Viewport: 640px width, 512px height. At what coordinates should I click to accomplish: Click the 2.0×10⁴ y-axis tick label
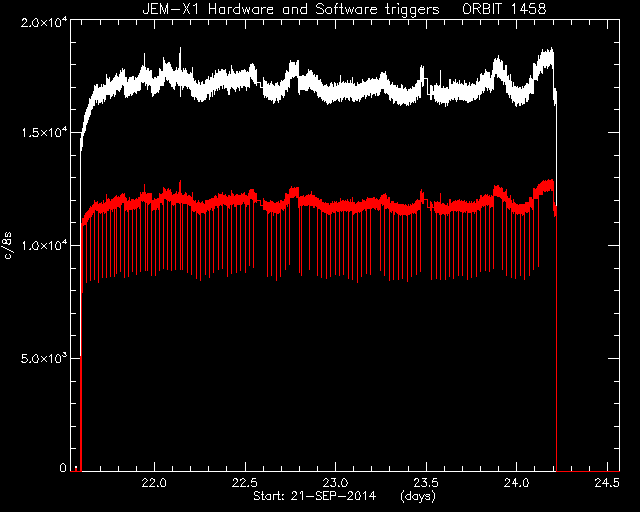click(44, 21)
